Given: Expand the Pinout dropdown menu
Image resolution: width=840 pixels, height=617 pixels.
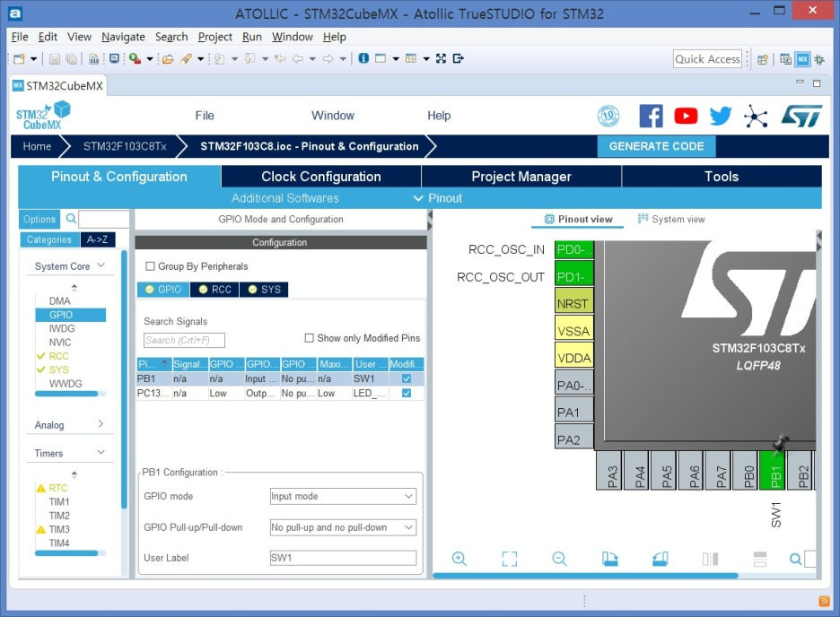Looking at the screenshot, I should [x=438, y=198].
